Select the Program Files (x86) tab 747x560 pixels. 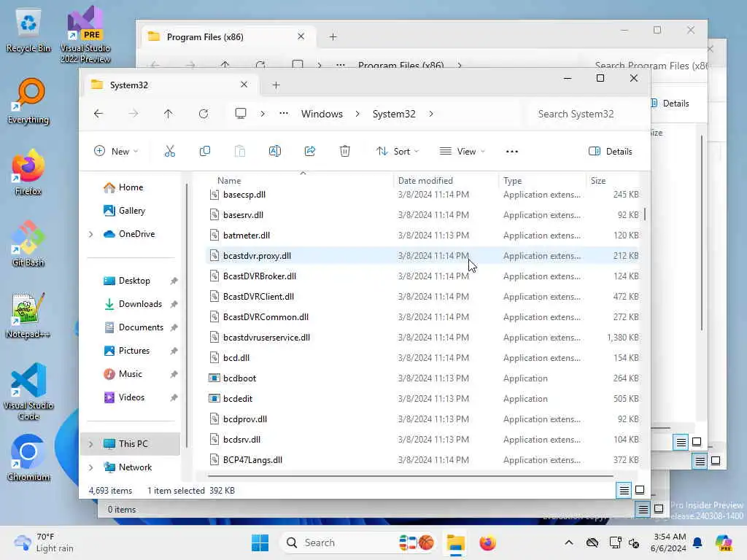(228, 36)
